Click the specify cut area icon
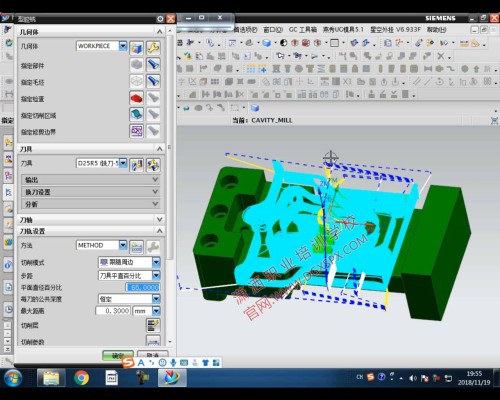This screenshot has height=400, width=500. pos(136,114)
